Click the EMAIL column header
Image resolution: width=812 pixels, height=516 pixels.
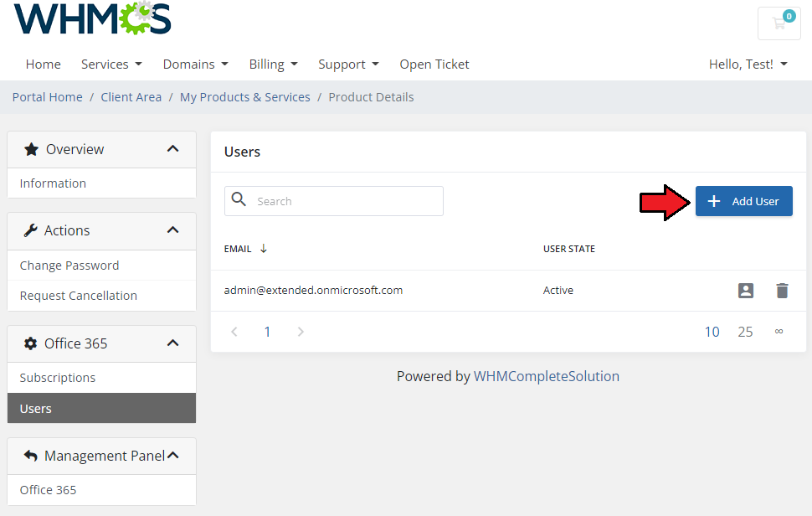tap(238, 249)
